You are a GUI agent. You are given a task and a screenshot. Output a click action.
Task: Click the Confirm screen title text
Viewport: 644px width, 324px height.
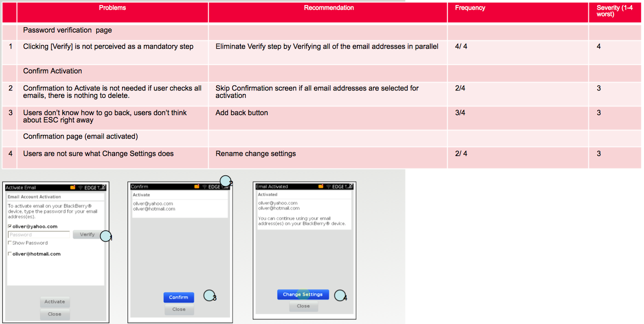click(x=139, y=187)
